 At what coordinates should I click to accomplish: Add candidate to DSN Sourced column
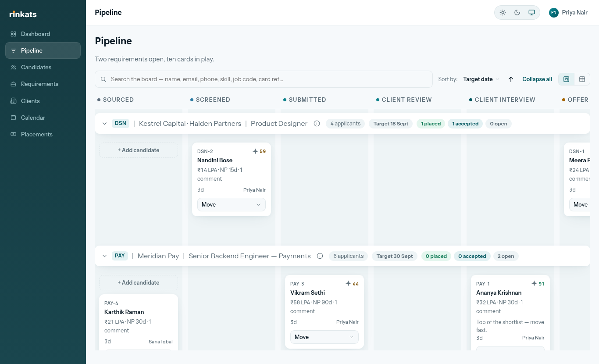(x=139, y=150)
